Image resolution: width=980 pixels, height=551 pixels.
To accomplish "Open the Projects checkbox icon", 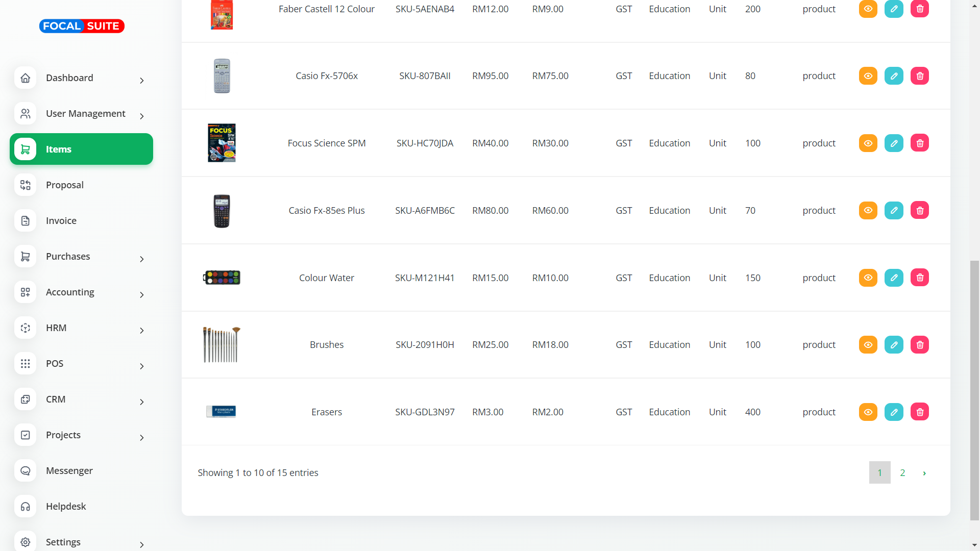I will pos(26,435).
